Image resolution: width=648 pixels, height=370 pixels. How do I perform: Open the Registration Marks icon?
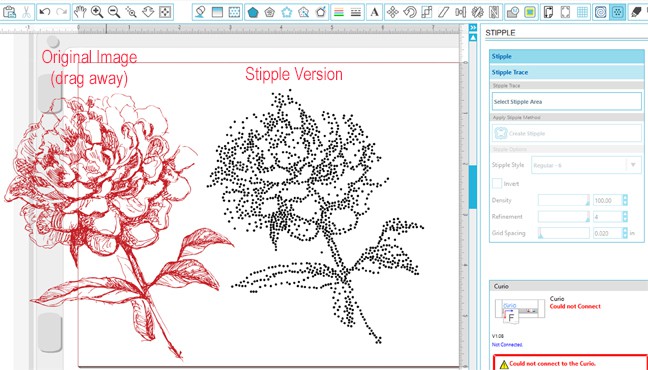pos(565,12)
